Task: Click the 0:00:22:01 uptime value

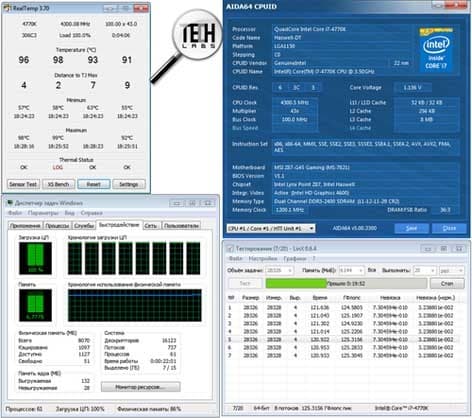Action: pos(163,361)
